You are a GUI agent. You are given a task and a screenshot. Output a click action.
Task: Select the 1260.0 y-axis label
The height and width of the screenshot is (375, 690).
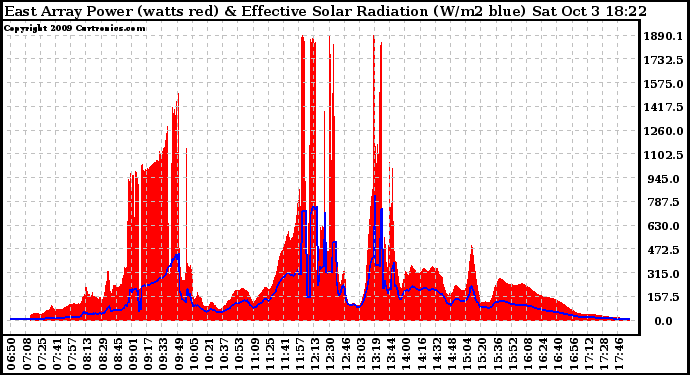point(663,131)
